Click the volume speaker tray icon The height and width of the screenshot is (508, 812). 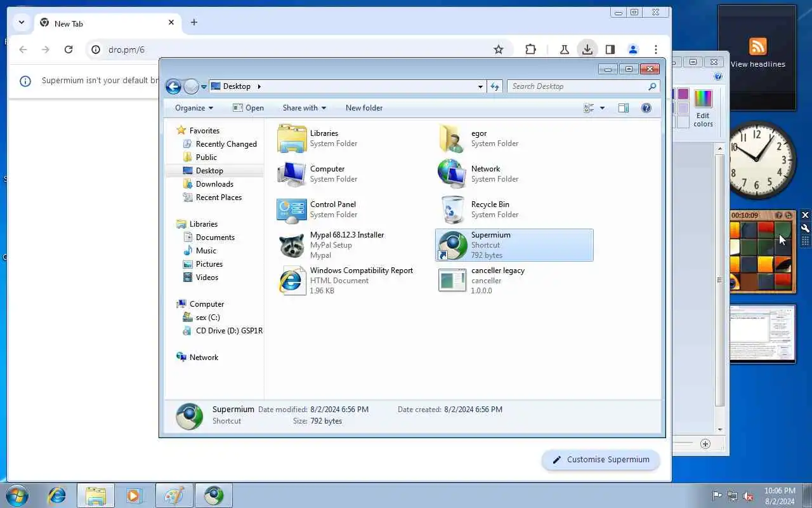(748, 496)
